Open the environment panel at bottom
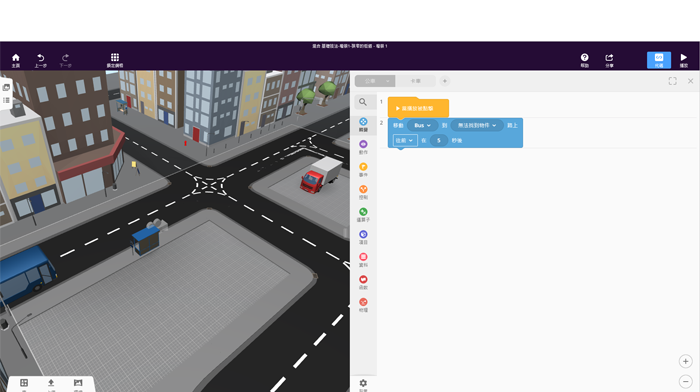 (78, 384)
